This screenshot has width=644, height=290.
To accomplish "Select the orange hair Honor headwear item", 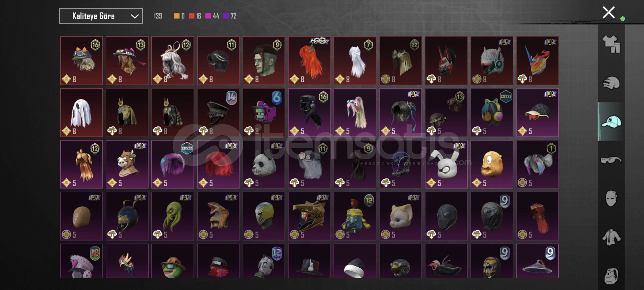I will click(x=309, y=61).
